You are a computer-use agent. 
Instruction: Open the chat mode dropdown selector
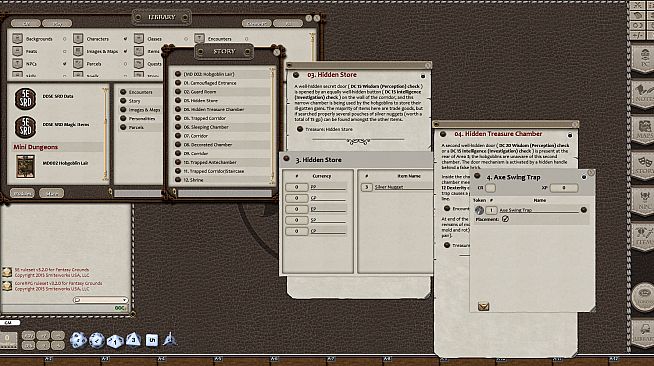click(101, 300)
